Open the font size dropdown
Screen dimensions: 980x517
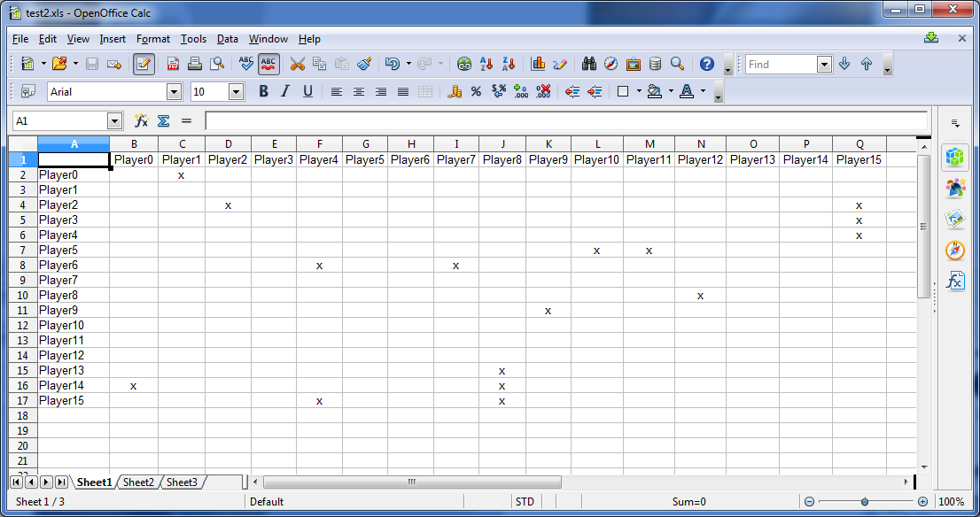click(x=235, y=91)
